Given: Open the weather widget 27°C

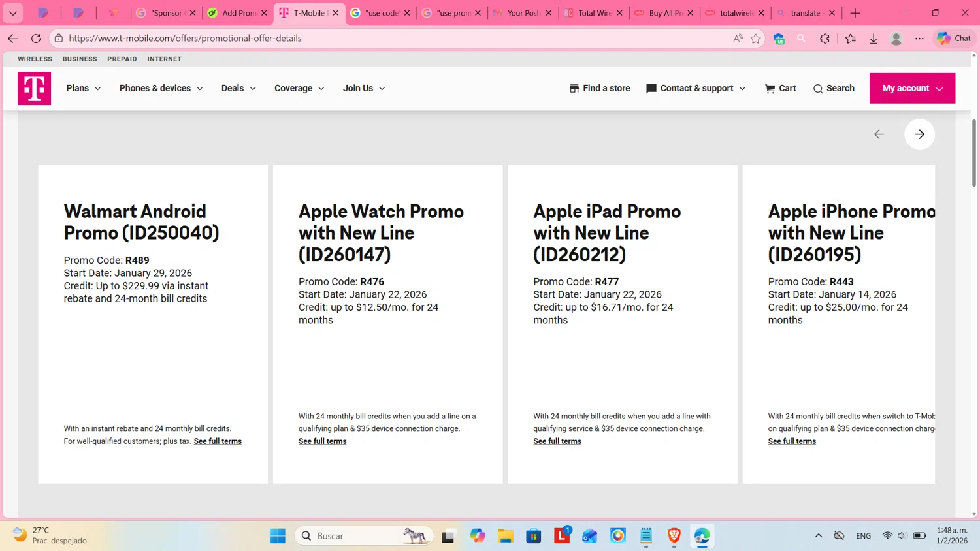Looking at the screenshot, I should pyautogui.click(x=50, y=535).
